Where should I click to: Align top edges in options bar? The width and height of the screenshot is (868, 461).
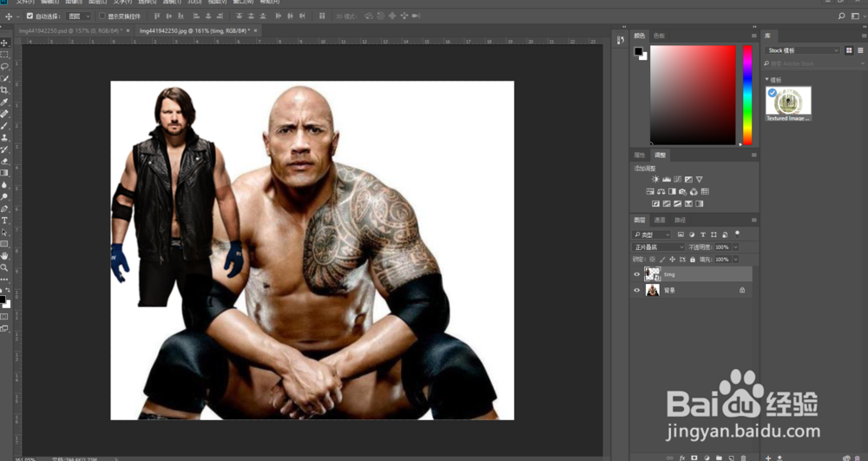click(x=156, y=16)
